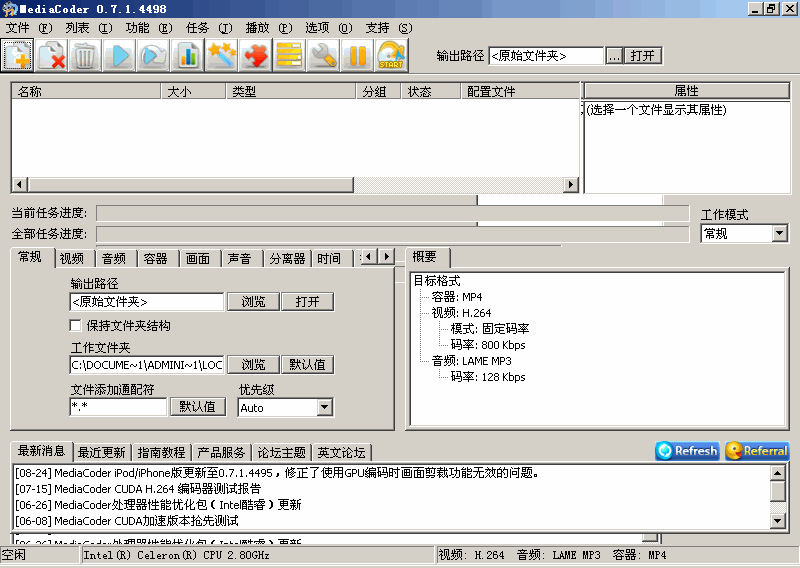Open the 任务 menu
The width and height of the screenshot is (800, 568).
coord(209,28)
